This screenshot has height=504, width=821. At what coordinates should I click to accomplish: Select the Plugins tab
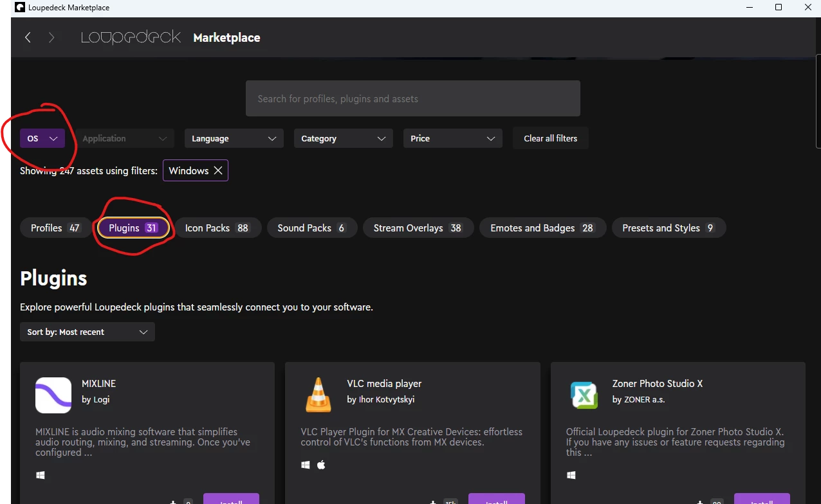click(x=133, y=228)
